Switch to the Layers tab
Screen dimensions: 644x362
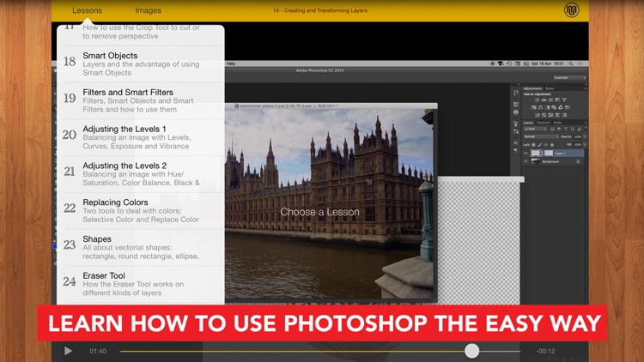(x=528, y=123)
